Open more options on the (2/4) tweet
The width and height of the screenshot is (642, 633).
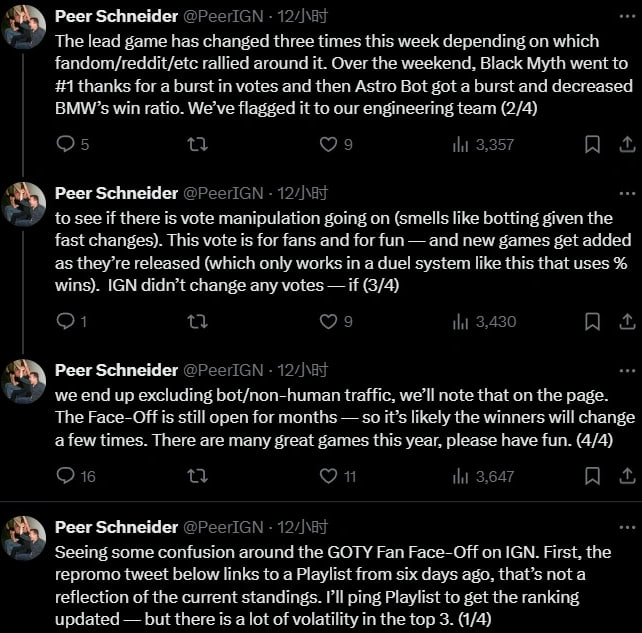point(627,16)
